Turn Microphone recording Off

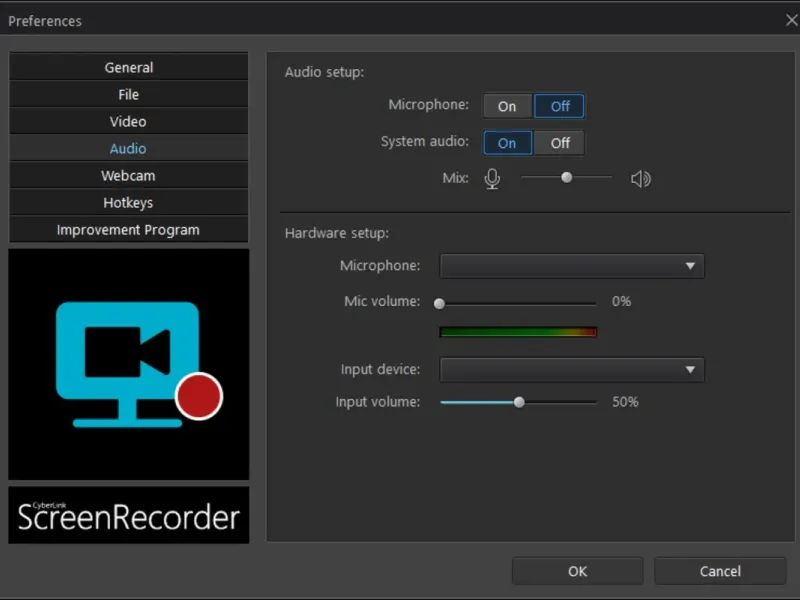[x=559, y=106]
